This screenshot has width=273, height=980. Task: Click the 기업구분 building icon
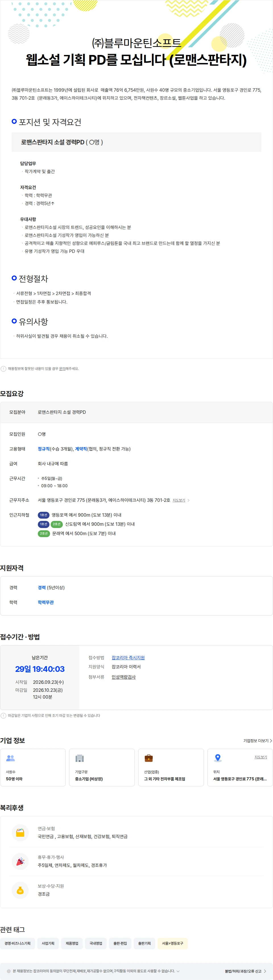[79, 758]
